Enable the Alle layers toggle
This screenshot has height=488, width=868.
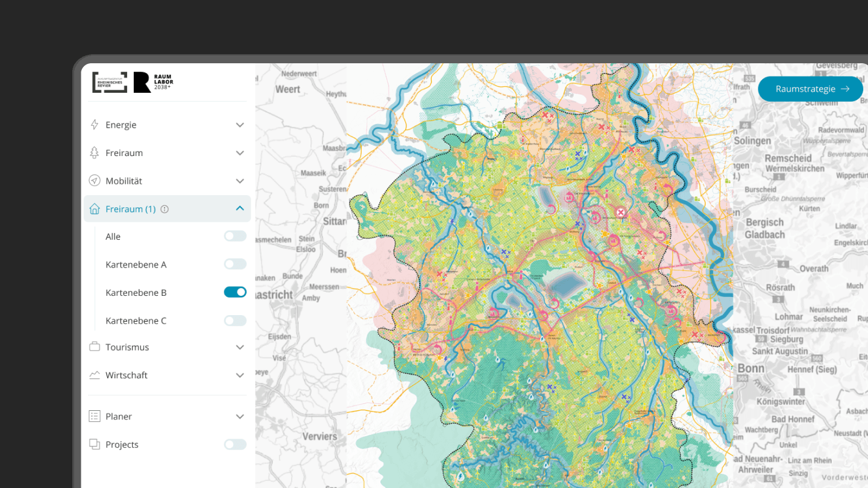[235, 236]
